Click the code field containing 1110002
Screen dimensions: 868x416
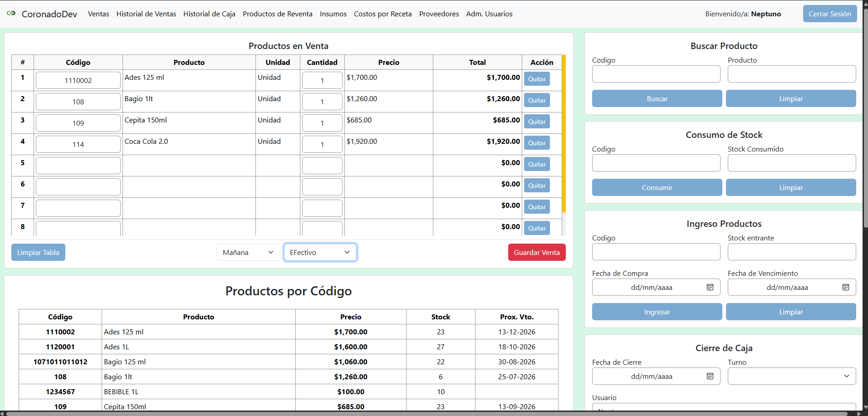pos(78,80)
